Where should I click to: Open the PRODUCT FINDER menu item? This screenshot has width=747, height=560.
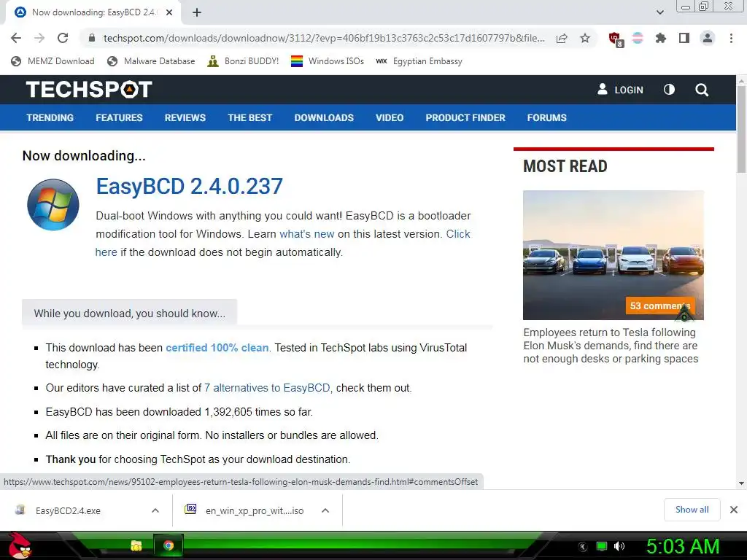point(465,117)
